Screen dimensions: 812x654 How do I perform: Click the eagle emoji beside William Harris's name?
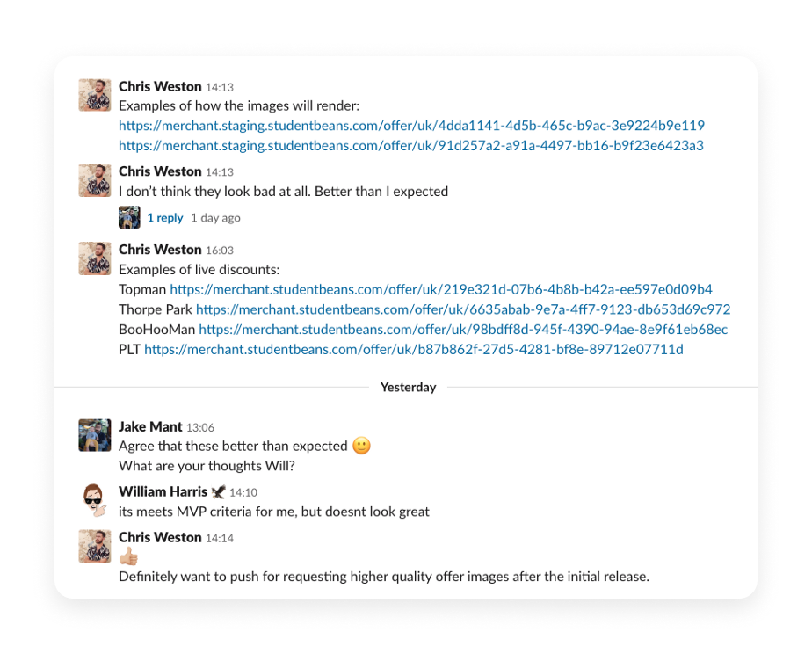pos(217,490)
